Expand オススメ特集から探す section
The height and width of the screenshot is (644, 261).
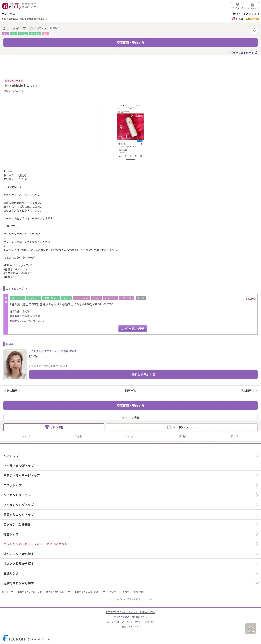click(130, 563)
